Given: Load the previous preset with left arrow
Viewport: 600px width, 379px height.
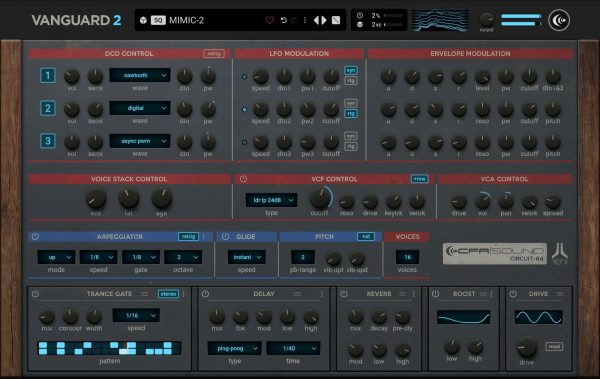Looking at the screenshot, I should point(316,20).
